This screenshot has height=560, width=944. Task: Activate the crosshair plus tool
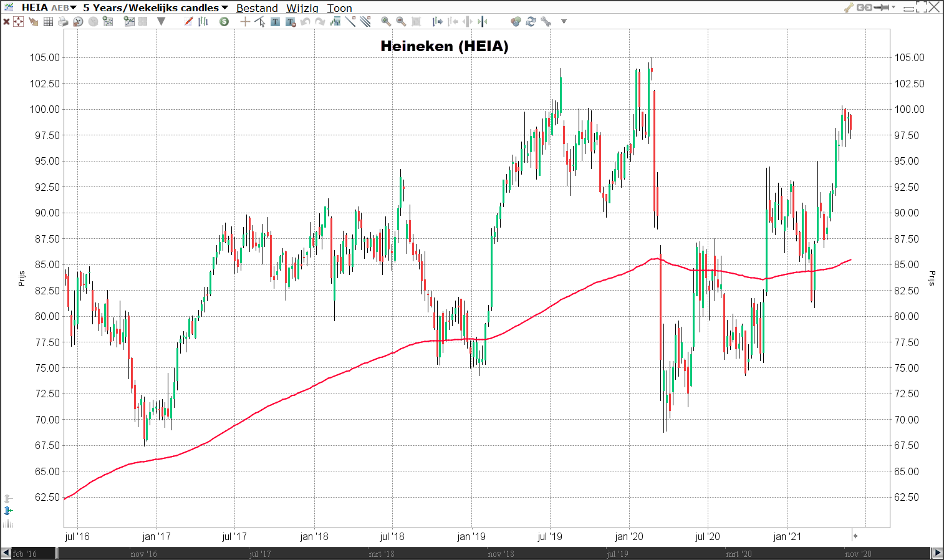[245, 22]
